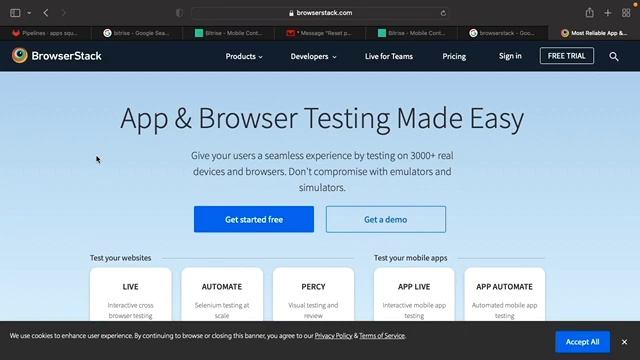Click the BrowserStack wordmark text
Screen dimensions: 640x360
coord(67,56)
